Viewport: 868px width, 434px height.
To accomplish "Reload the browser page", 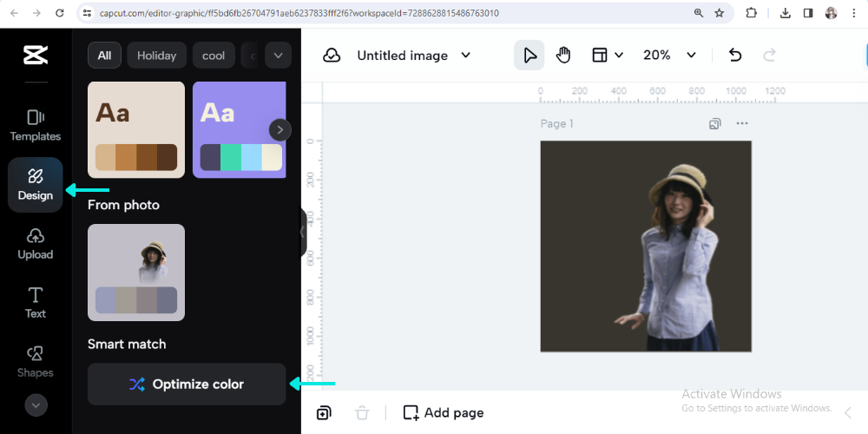I will click(60, 13).
